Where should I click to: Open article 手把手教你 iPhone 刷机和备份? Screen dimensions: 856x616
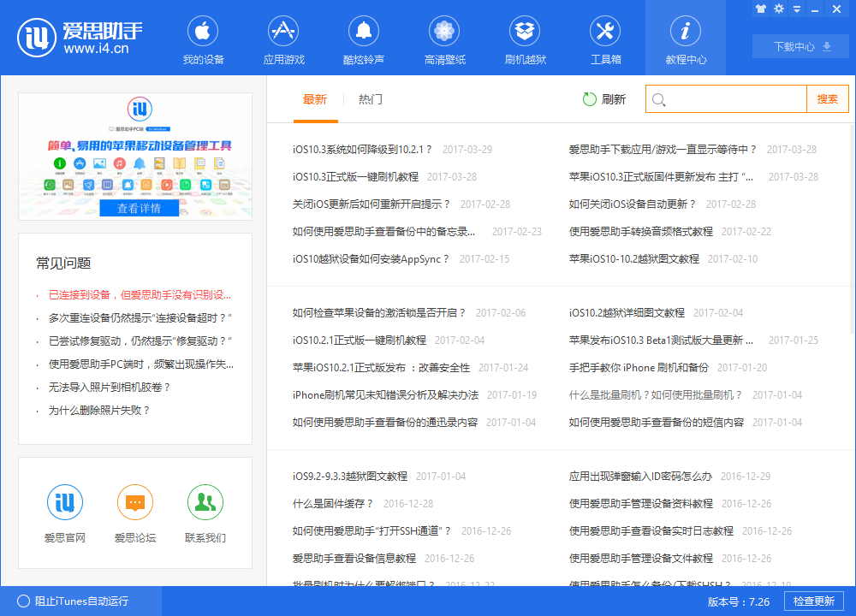pos(639,367)
